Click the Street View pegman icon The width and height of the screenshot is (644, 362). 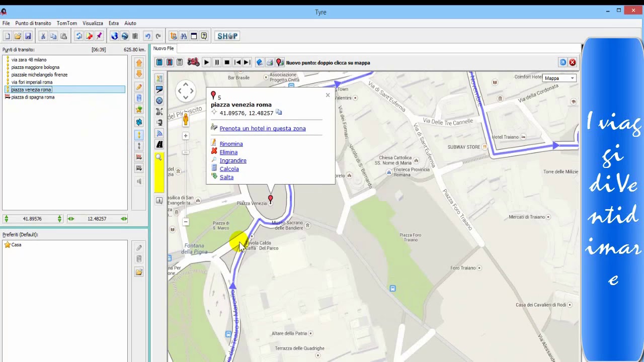click(x=186, y=119)
